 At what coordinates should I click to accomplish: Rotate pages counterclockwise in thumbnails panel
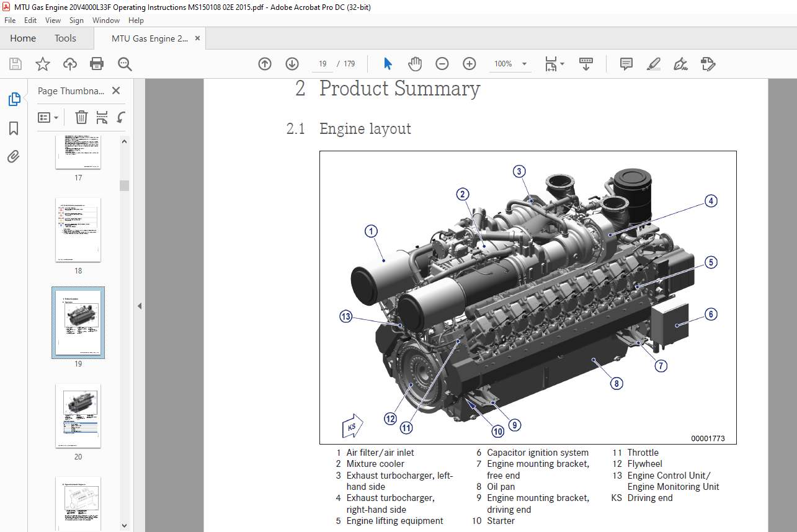click(x=121, y=117)
